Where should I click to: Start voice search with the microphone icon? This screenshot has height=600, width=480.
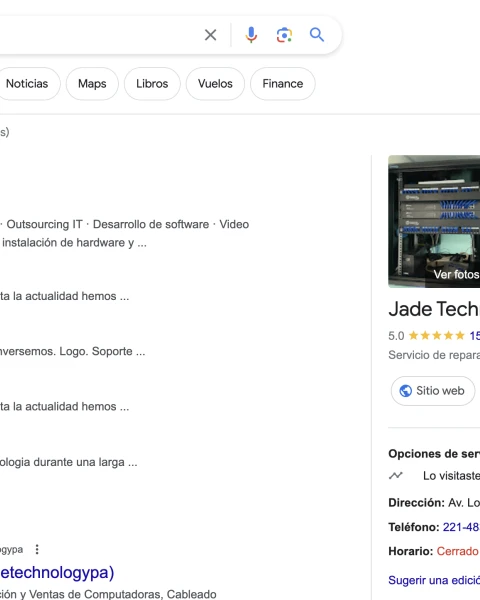251,35
